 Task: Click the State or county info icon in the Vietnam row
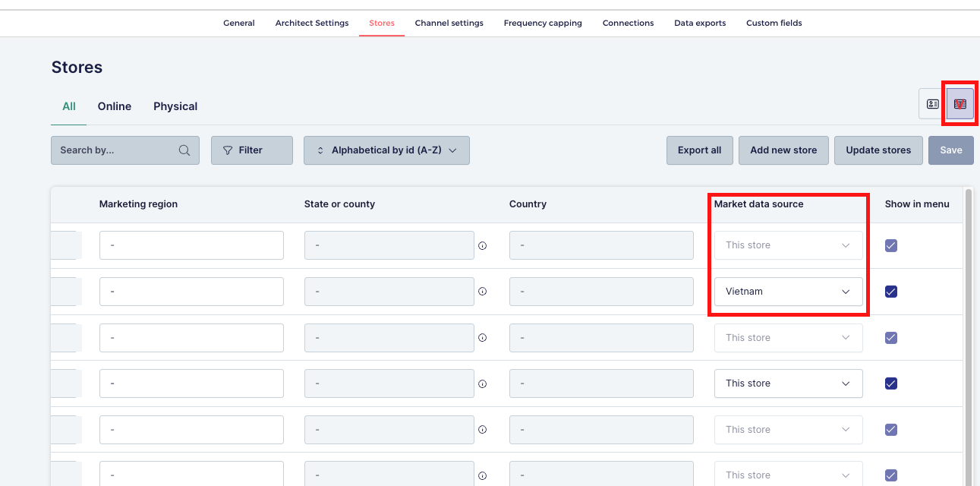point(483,292)
